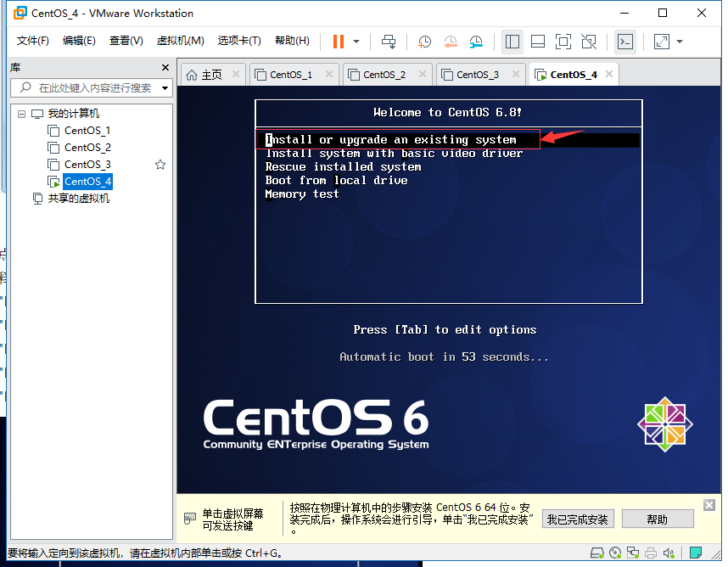
Task: Open the 编辑(E) menu
Action: (x=79, y=41)
